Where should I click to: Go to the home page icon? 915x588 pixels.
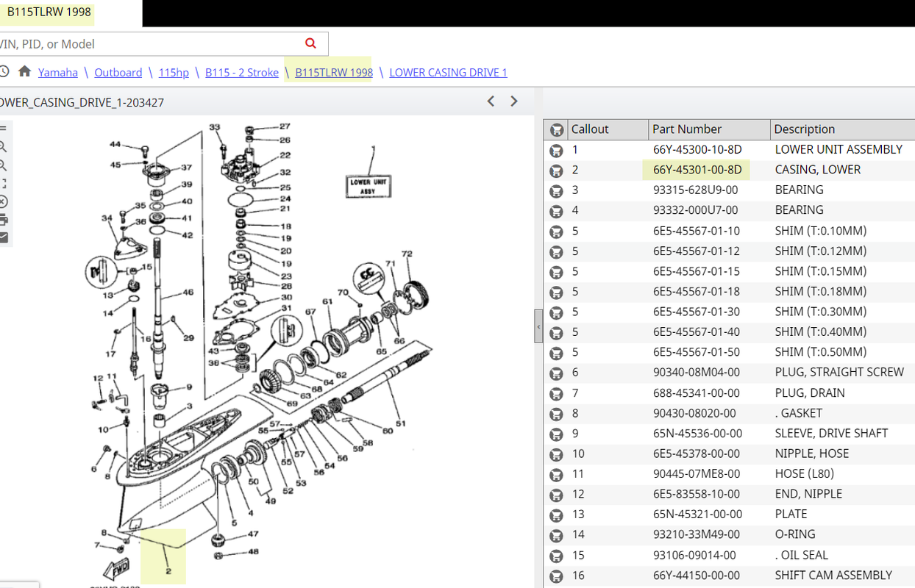[24, 71]
